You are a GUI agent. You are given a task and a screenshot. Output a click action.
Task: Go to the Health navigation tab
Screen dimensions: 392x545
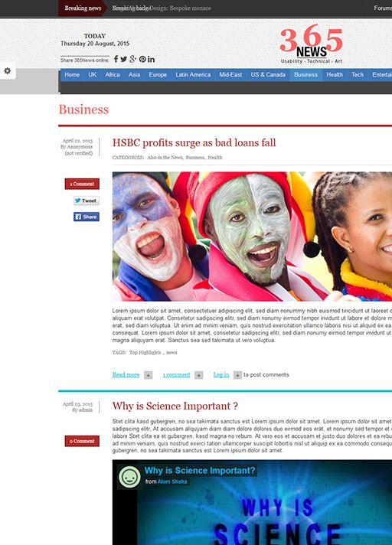tap(335, 75)
